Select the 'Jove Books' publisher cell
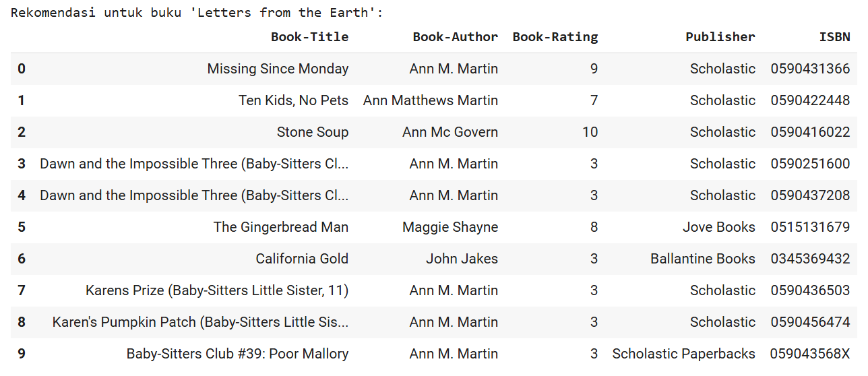This screenshot has height=376, width=868. click(x=719, y=227)
